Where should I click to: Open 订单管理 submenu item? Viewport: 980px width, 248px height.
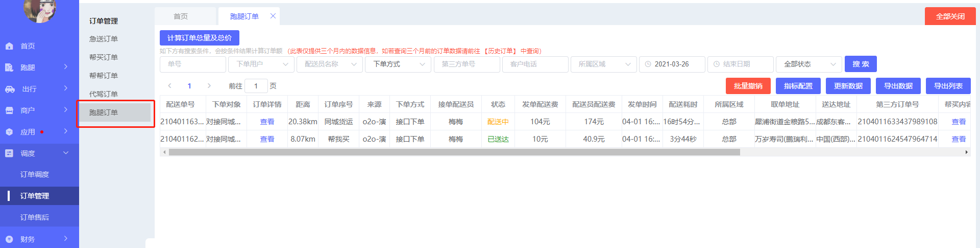click(x=39, y=196)
